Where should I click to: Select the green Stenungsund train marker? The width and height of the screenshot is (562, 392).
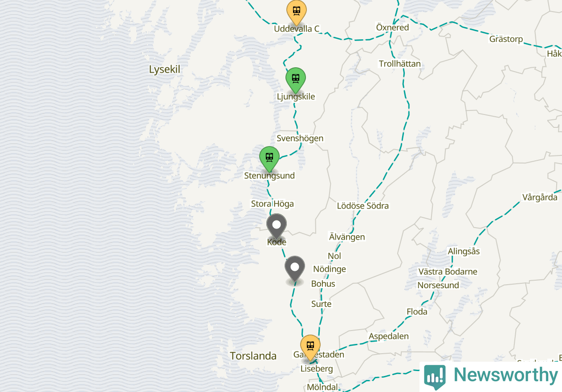click(x=269, y=159)
